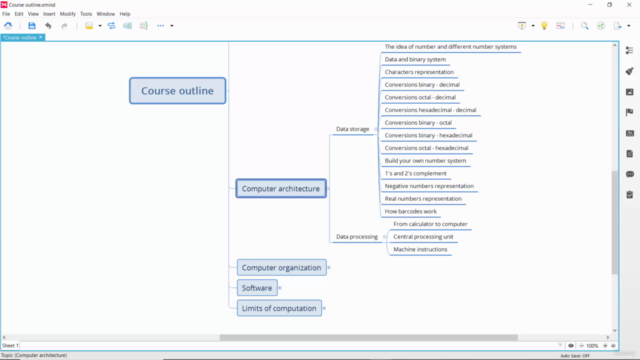640x360 pixels.
Task: Toggle the Auto Save Off status
Action: tap(575, 356)
